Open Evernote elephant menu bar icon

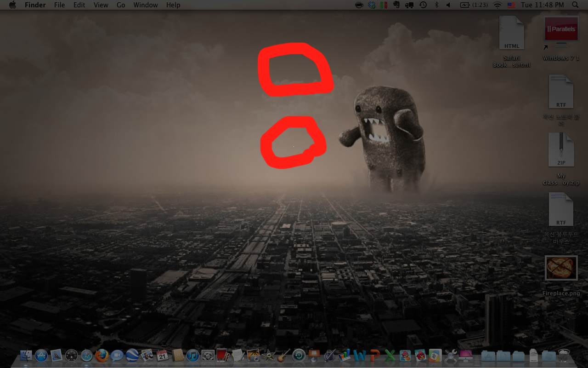click(396, 5)
